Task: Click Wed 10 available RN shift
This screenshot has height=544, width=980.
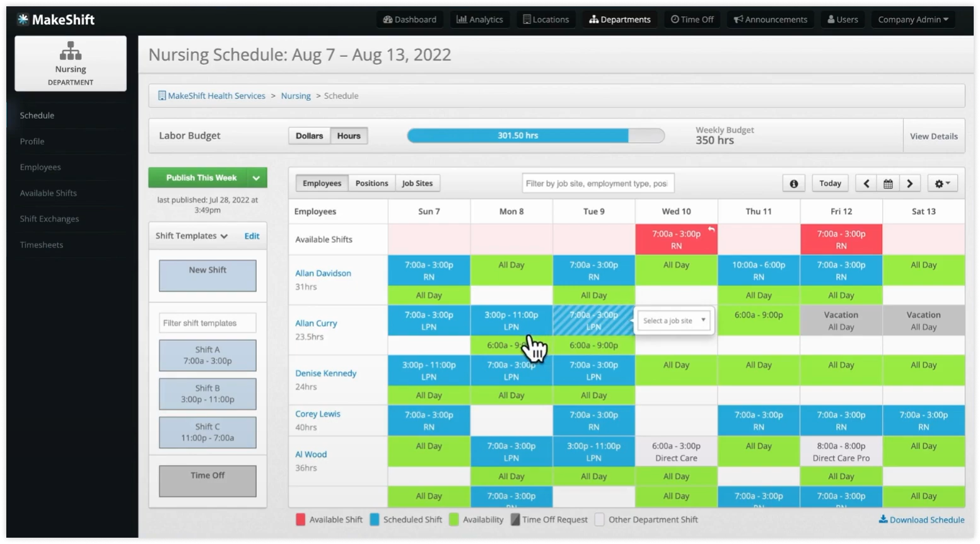Action: (x=676, y=239)
